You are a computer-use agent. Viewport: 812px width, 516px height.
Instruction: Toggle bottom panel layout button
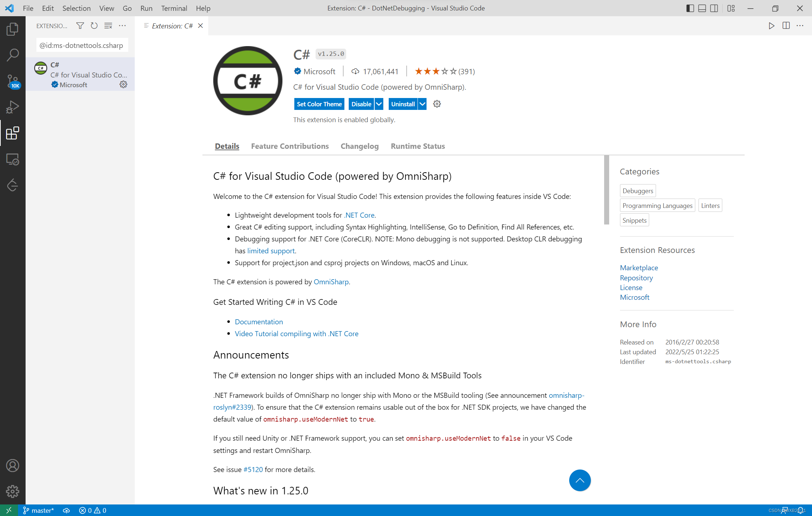(x=702, y=8)
